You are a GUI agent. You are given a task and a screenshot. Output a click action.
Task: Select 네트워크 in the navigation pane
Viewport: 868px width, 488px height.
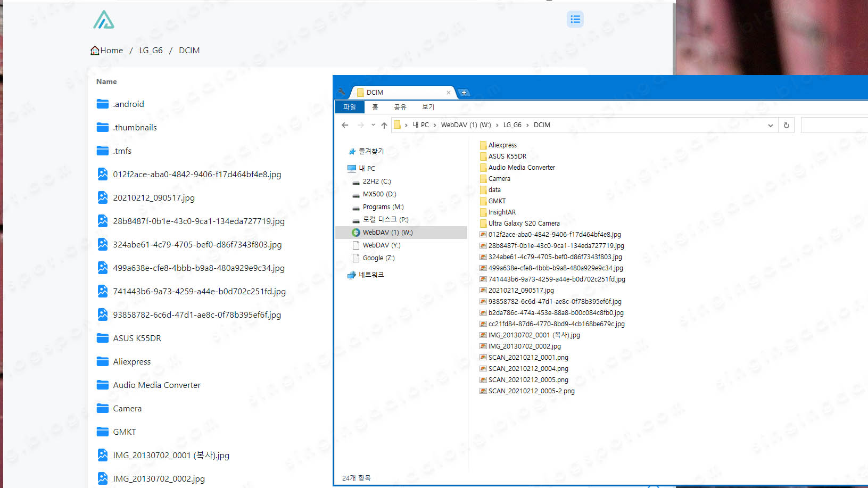371,275
